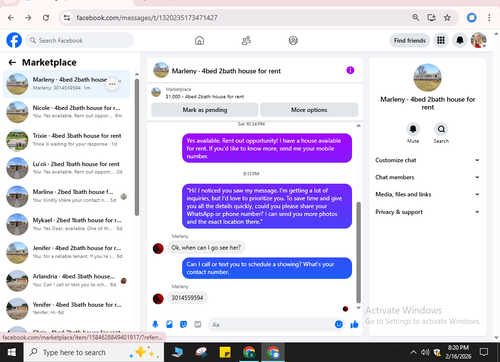Go to the Facebook logo home
The image size is (500, 362).
click(14, 40)
